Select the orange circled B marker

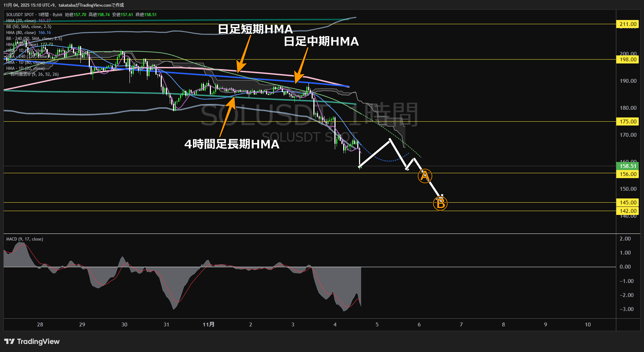pos(440,203)
